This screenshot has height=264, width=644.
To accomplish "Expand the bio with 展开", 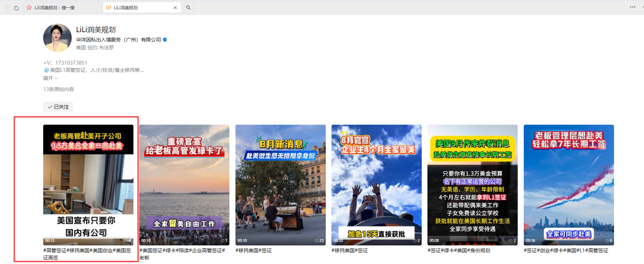I will 50,78.
